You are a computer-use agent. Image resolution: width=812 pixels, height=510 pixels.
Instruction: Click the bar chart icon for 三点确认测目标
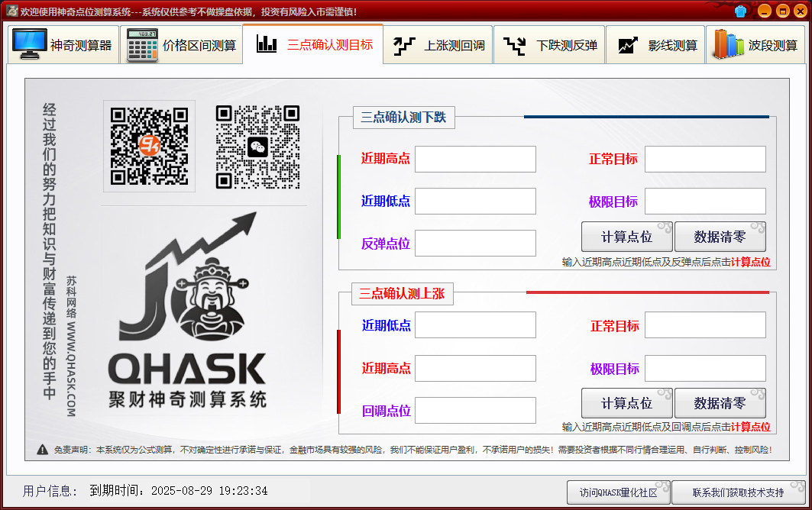267,44
